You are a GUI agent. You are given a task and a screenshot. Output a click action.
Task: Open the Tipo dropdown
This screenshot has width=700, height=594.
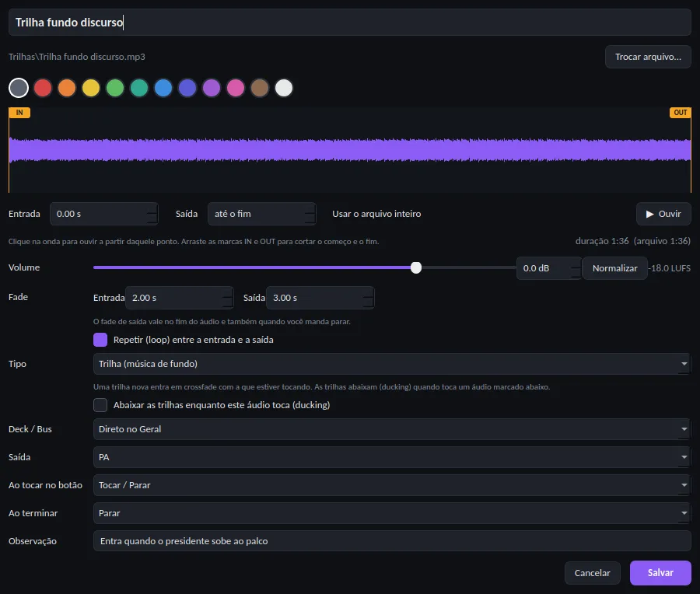(x=392, y=364)
